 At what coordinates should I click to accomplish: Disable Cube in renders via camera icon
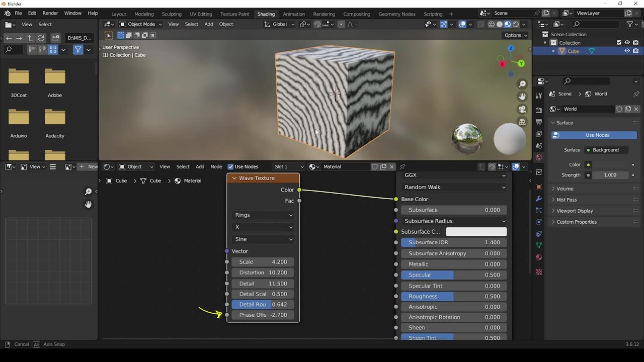coord(635,51)
